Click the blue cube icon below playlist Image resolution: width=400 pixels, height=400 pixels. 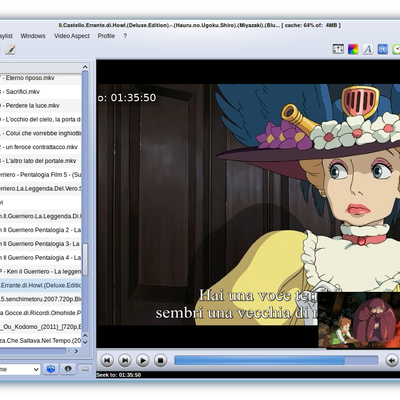(x=51, y=369)
